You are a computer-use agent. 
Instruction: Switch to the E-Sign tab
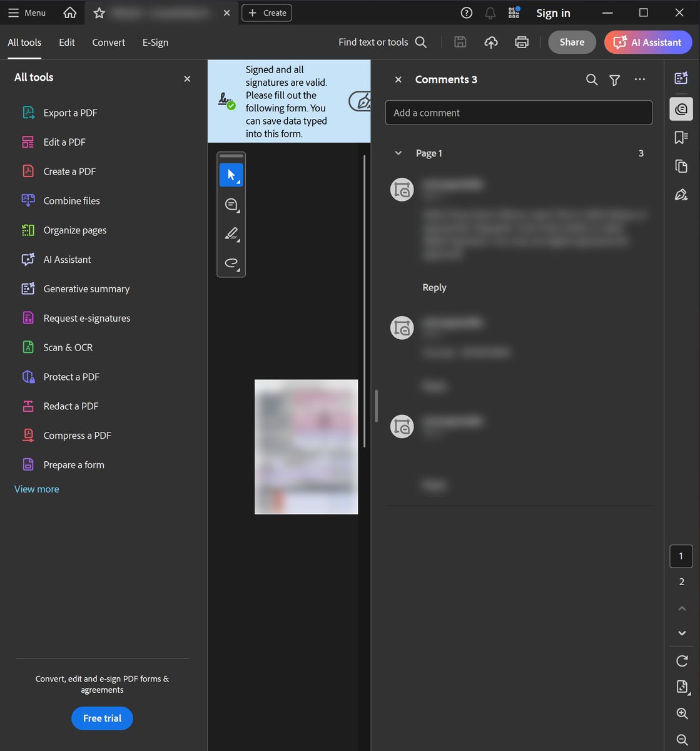155,43
